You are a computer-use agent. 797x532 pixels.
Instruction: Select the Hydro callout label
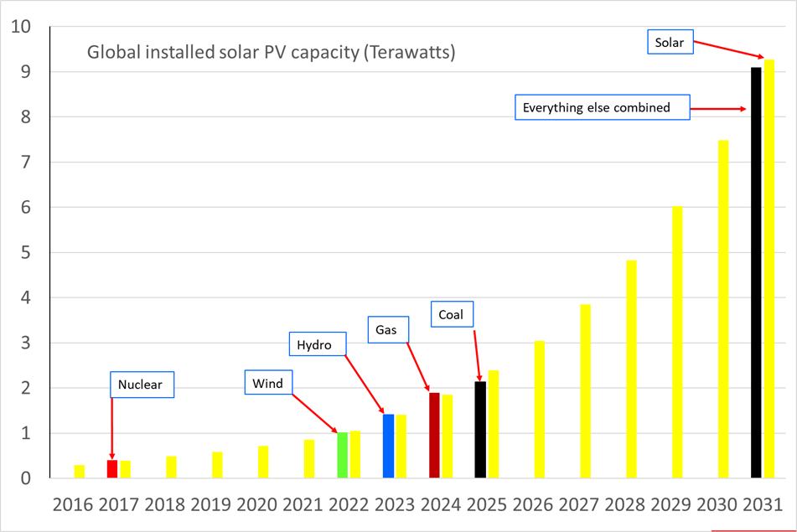pos(318,344)
